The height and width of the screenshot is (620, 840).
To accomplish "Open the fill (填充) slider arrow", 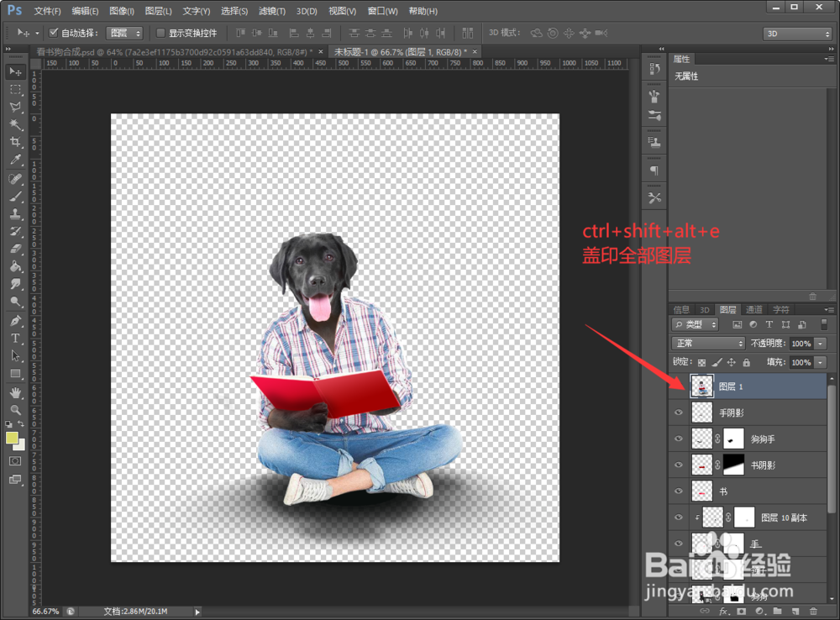I will pyautogui.click(x=820, y=362).
